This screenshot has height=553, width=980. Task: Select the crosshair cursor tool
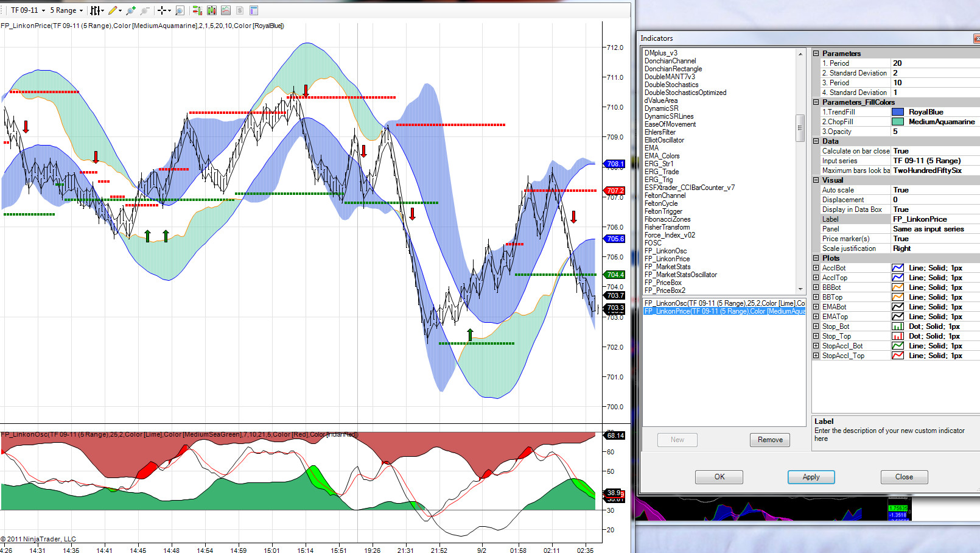point(163,10)
